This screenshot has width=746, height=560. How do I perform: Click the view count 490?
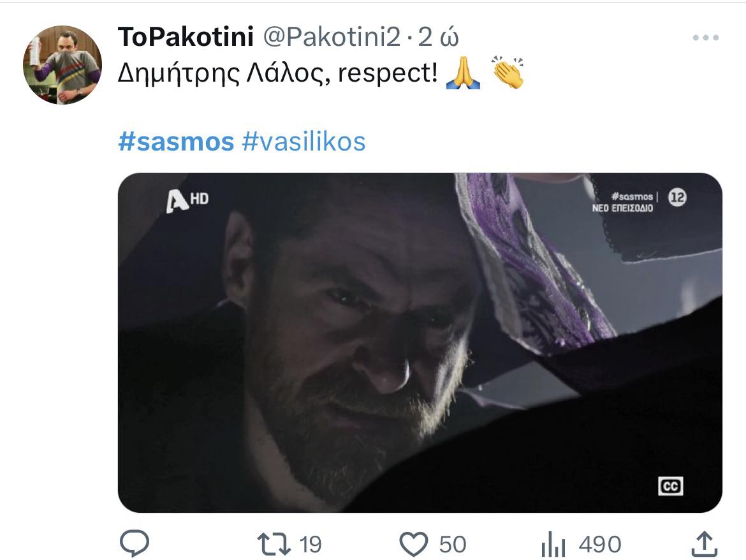[x=599, y=545]
